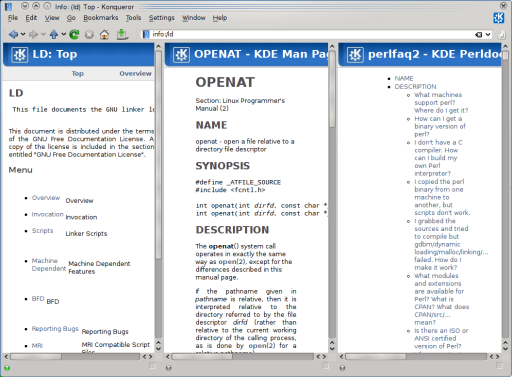Open the back history dropdown arrow

pyautogui.click(x=23, y=34)
